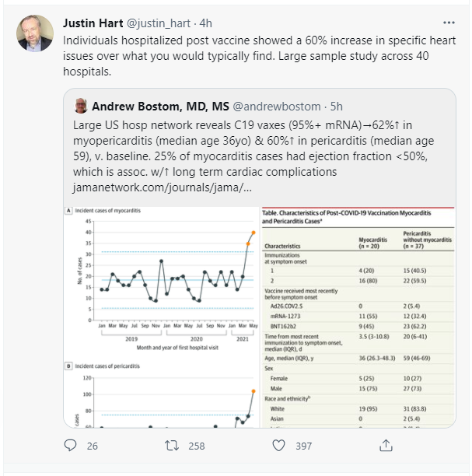Open the Andrew Bostom, MD, MS name
The image size is (472, 476).
tap(160, 107)
